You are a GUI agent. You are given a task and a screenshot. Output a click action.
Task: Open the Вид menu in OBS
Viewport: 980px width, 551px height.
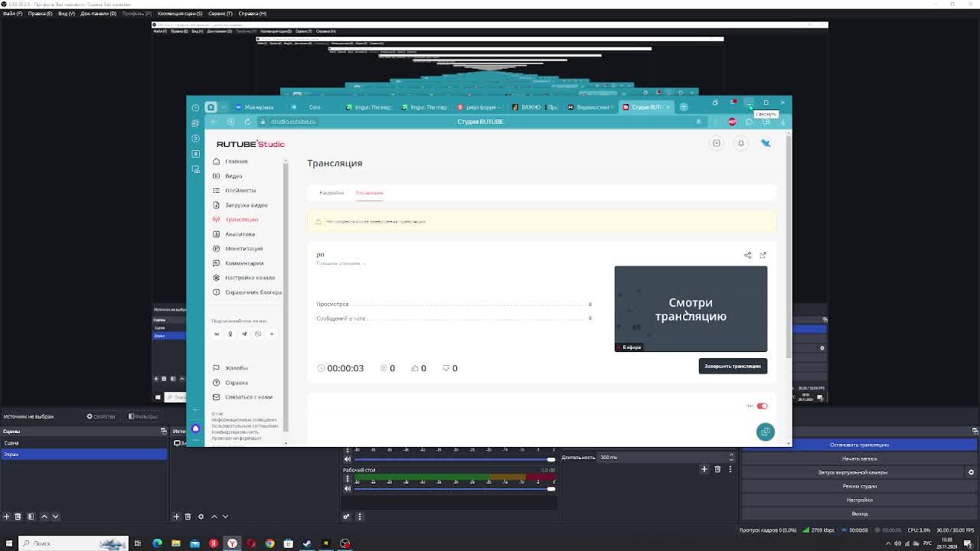67,14
